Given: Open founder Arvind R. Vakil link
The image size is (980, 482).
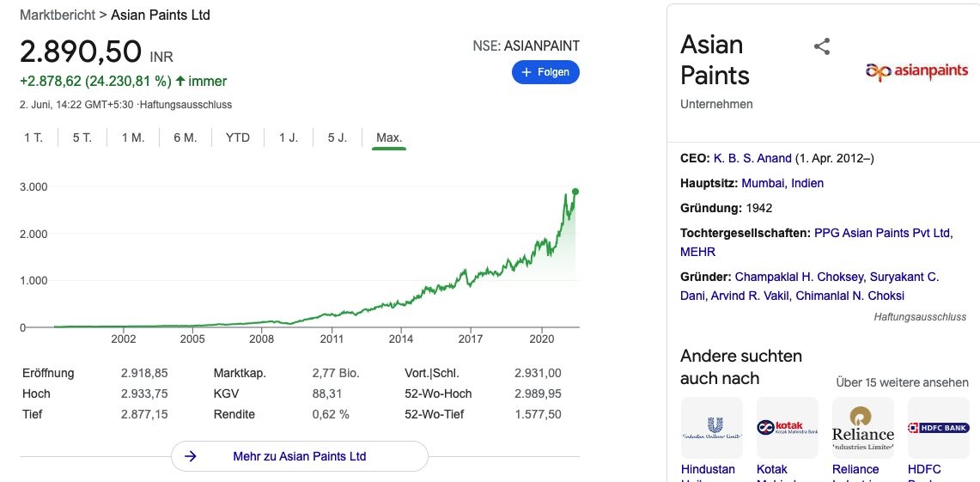Looking at the screenshot, I should click(751, 296).
